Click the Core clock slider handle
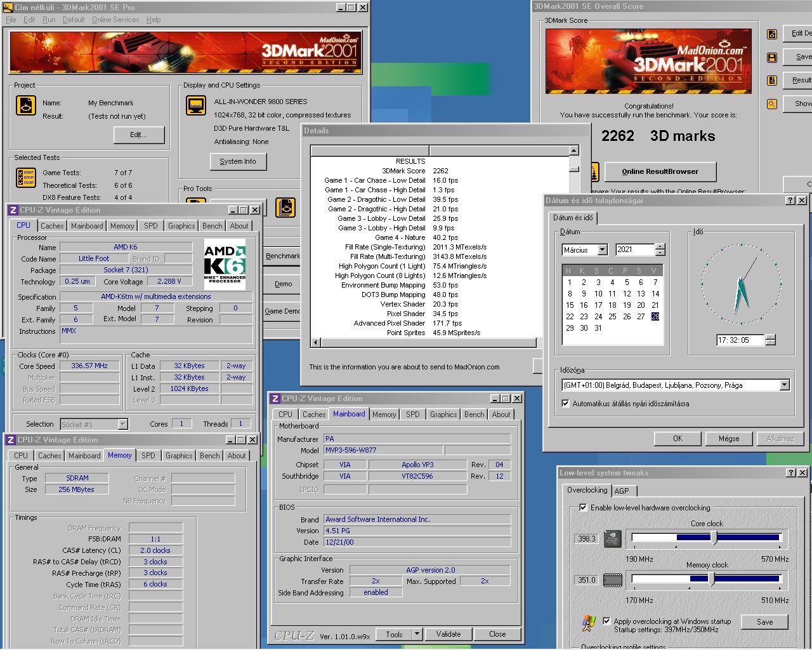812x650 pixels. [x=714, y=538]
